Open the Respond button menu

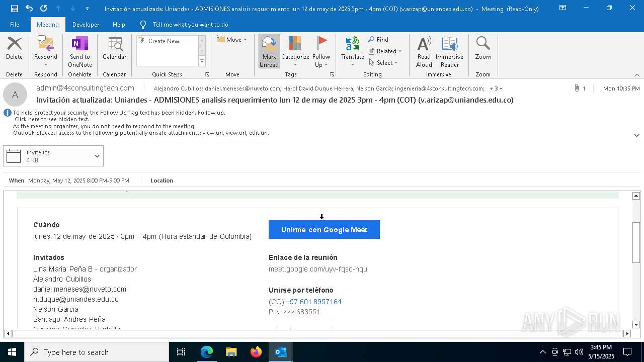pyautogui.click(x=46, y=52)
